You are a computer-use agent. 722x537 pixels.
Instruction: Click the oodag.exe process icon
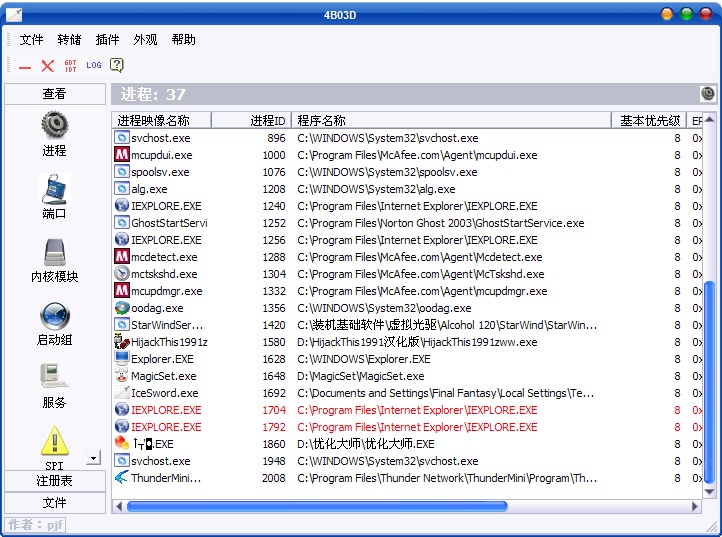coord(122,308)
